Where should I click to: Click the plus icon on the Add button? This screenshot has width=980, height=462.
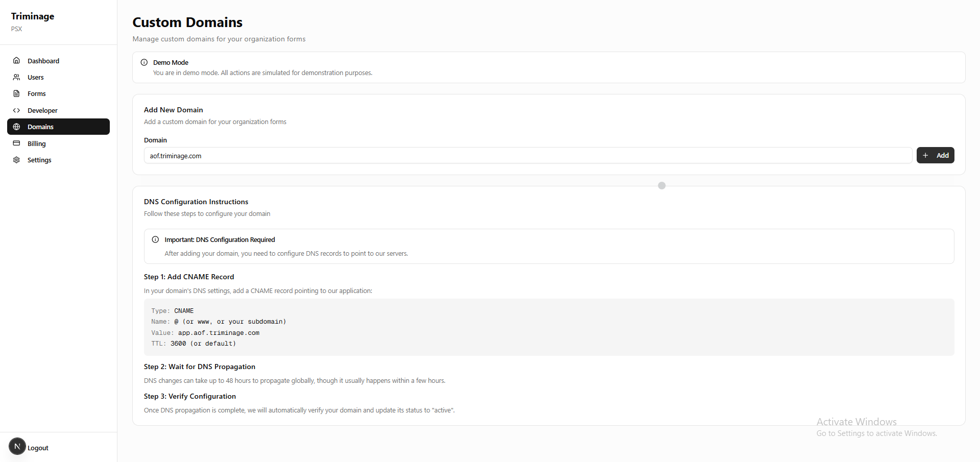point(926,155)
